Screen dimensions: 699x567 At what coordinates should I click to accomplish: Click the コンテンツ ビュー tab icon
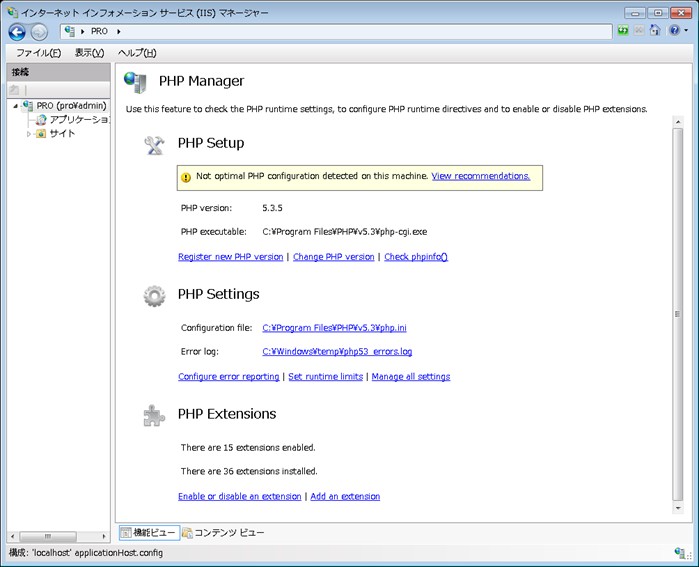[x=187, y=533]
